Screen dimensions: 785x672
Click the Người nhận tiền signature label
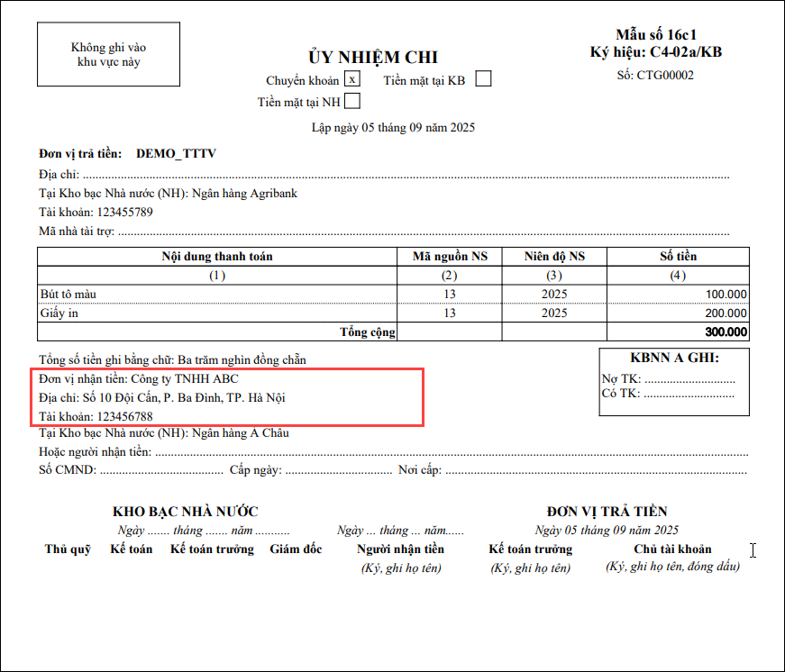point(400,549)
